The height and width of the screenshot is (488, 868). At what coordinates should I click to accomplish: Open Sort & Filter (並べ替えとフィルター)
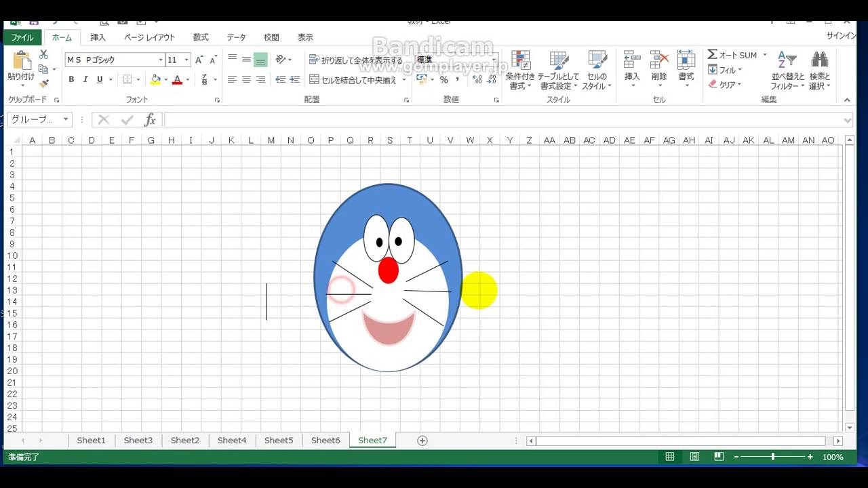click(x=787, y=70)
